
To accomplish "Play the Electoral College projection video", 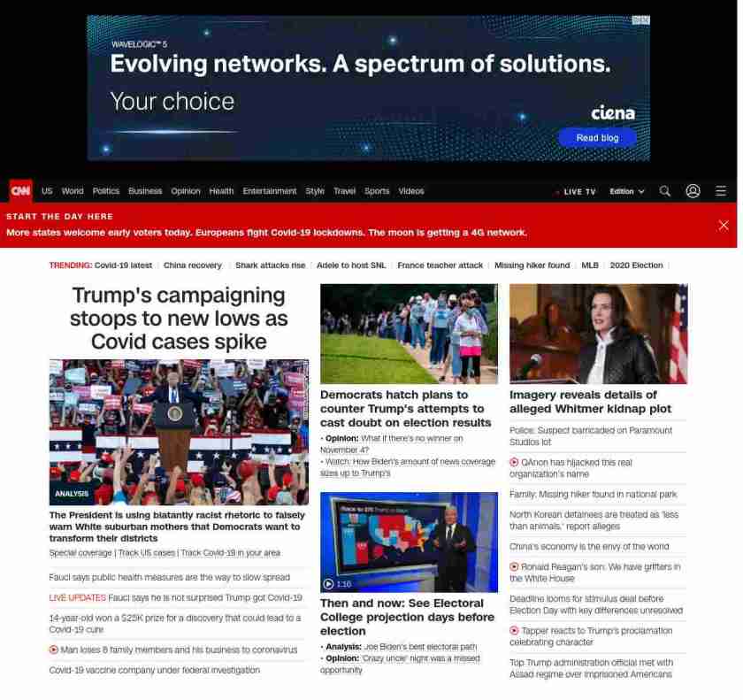I will pos(328,584).
